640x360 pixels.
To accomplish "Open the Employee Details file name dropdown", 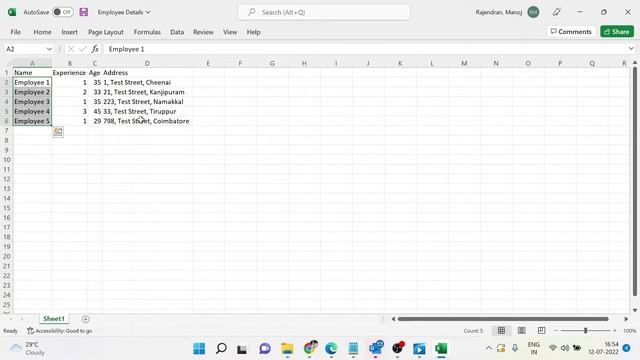I will (x=124, y=12).
